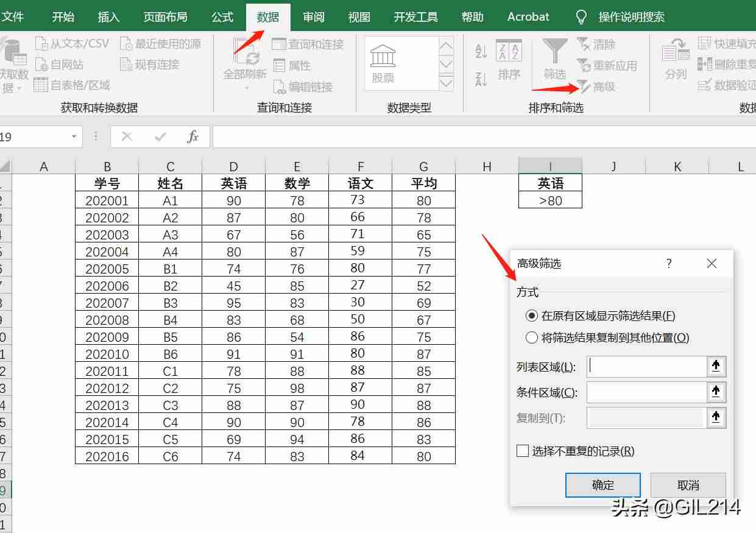Click the dialog help question mark
The width and height of the screenshot is (756, 533).
669,263
